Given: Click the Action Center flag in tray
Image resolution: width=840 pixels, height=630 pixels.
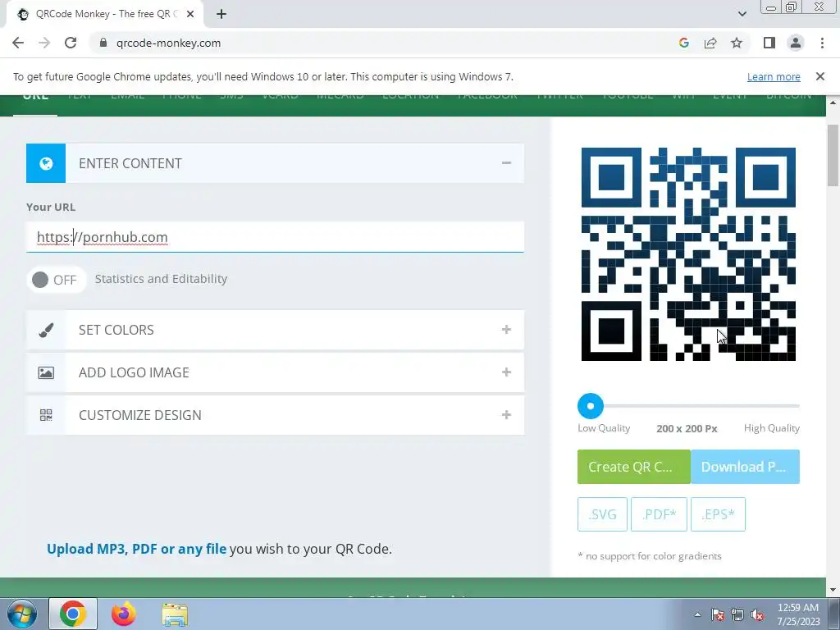Looking at the screenshot, I should [x=717, y=615].
